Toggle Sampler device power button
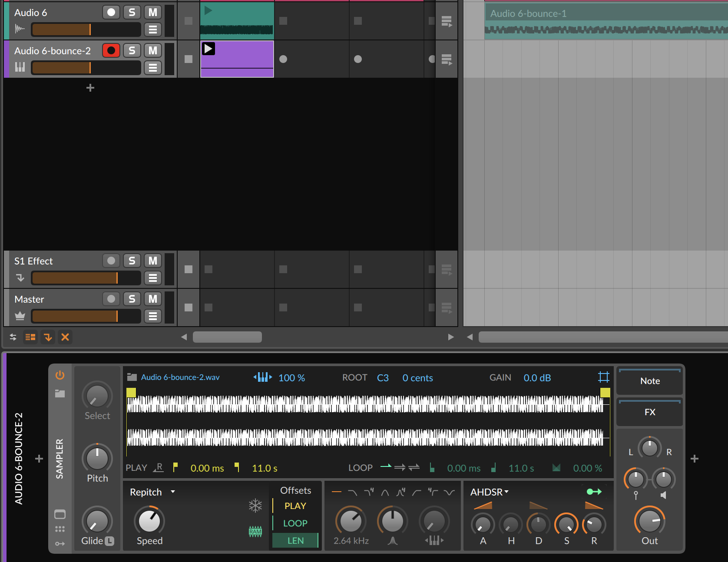The height and width of the screenshot is (562, 728). pyautogui.click(x=60, y=375)
